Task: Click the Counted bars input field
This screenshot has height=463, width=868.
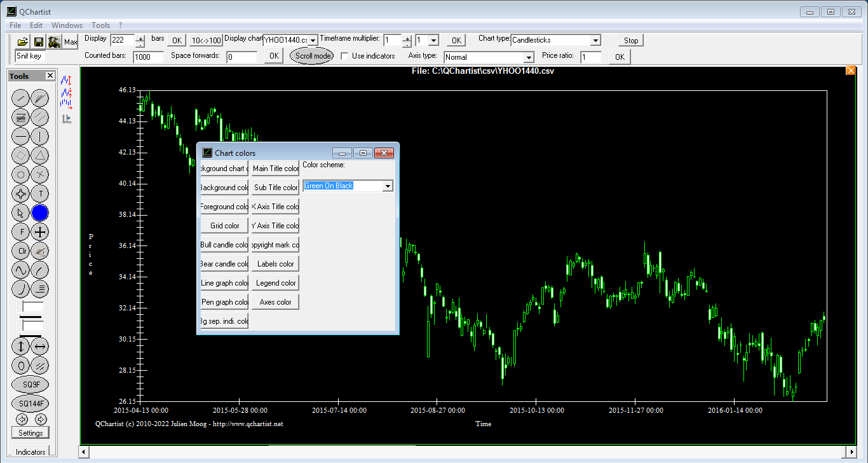Action: click(148, 57)
